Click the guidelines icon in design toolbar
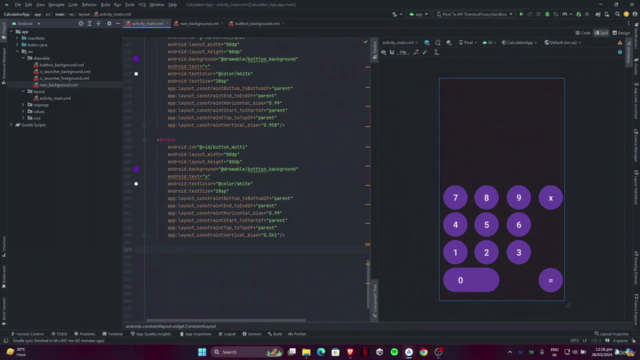Screen dimensions: 640x360 [436, 52]
